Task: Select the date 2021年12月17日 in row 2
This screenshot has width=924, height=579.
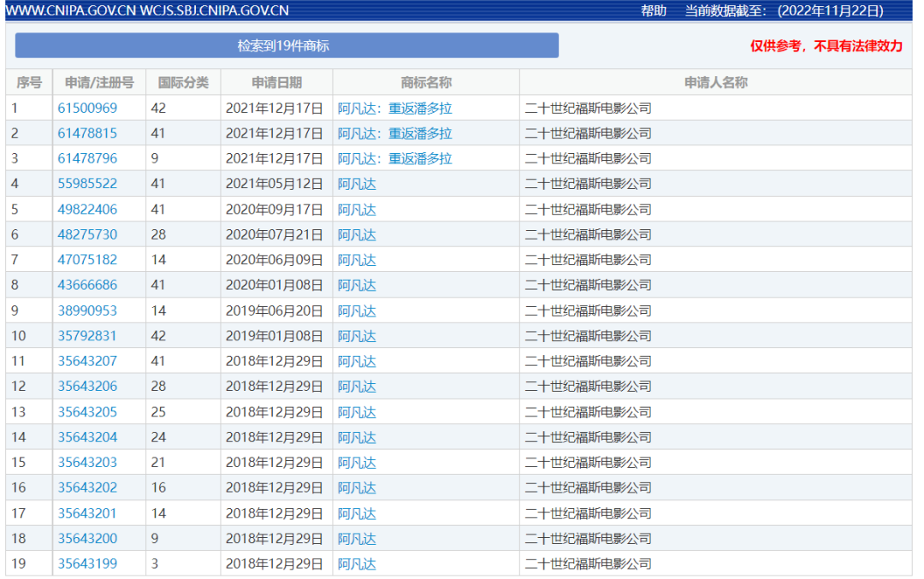Action: click(x=274, y=133)
